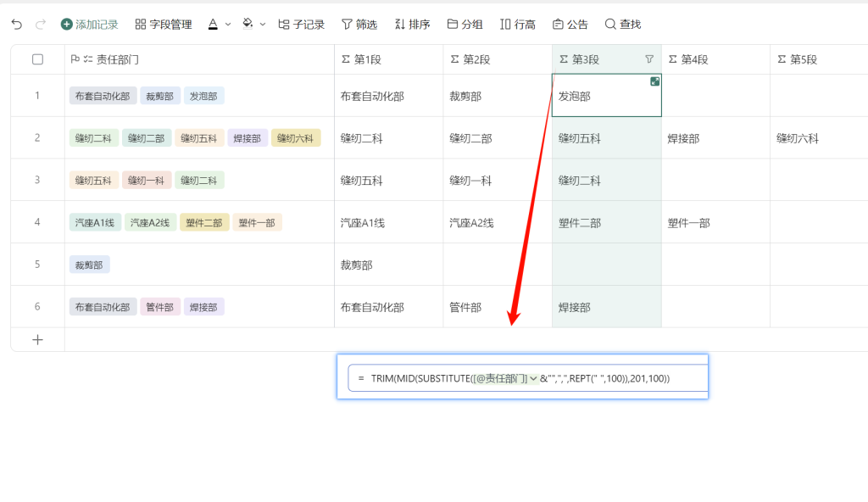Click expand icon in 发泡部 cell
Viewport: 868px width, 502px height.
[655, 81]
